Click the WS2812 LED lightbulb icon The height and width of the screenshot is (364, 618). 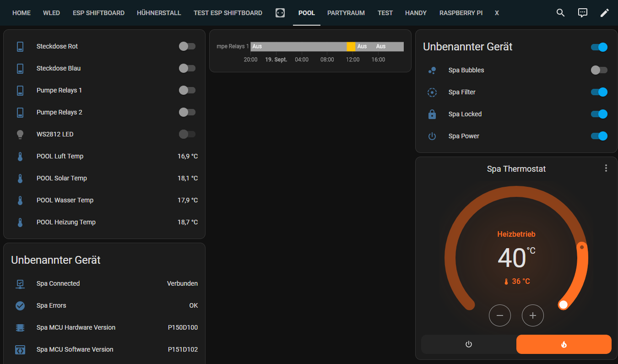pyautogui.click(x=20, y=134)
